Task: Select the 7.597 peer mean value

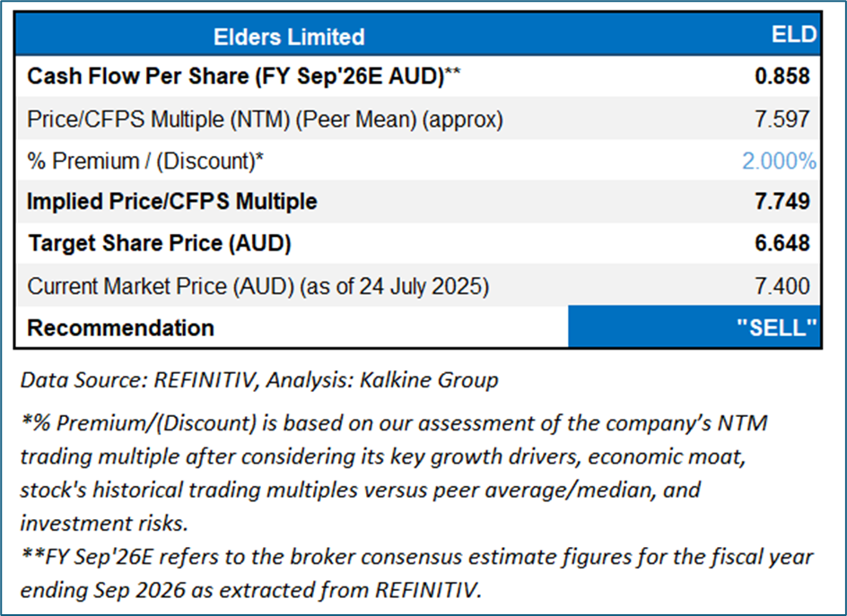Action: (782, 118)
